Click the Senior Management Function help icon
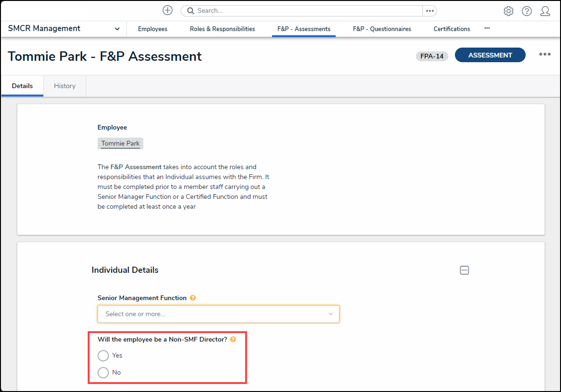 click(x=192, y=298)
